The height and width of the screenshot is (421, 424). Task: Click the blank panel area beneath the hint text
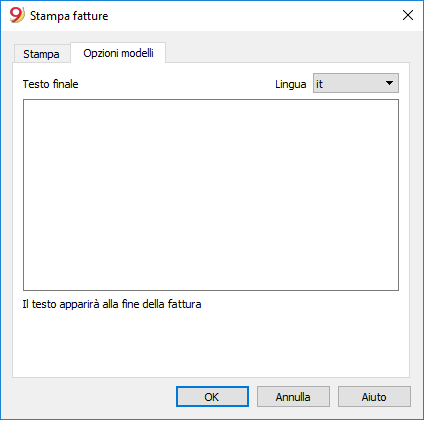pos(211,343)
